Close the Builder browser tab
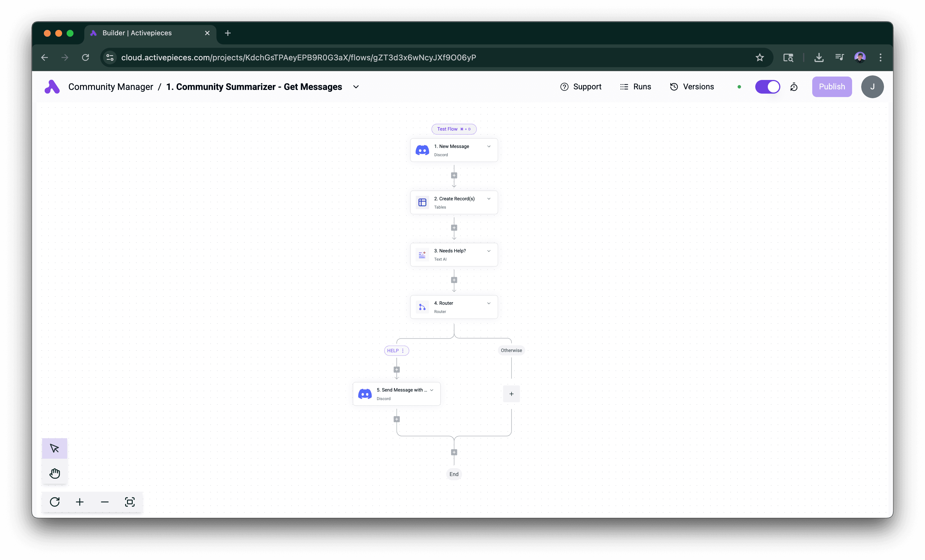 [207, 33]
